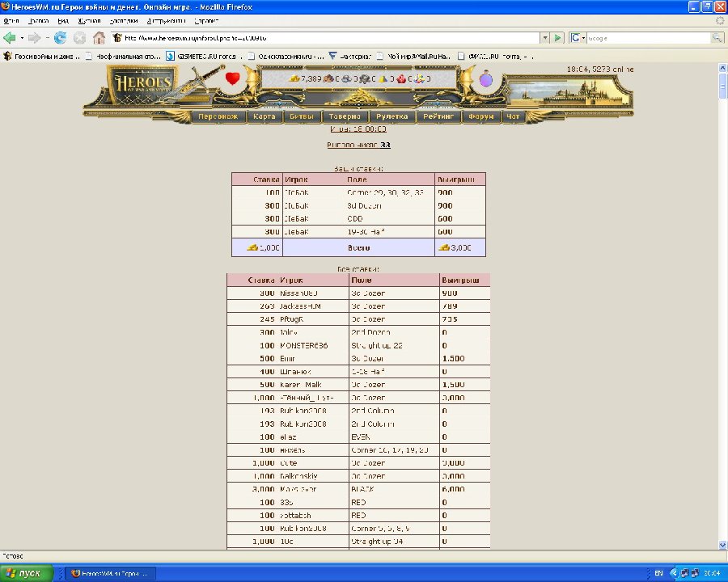Click the red heart health icon
This screenshot has height=582, width=728.
point(233,78)
